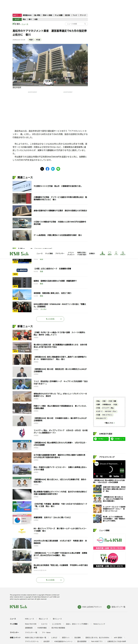
Task: Open the 衆院選2026 hot word link
Action: (x=27, y=15)
